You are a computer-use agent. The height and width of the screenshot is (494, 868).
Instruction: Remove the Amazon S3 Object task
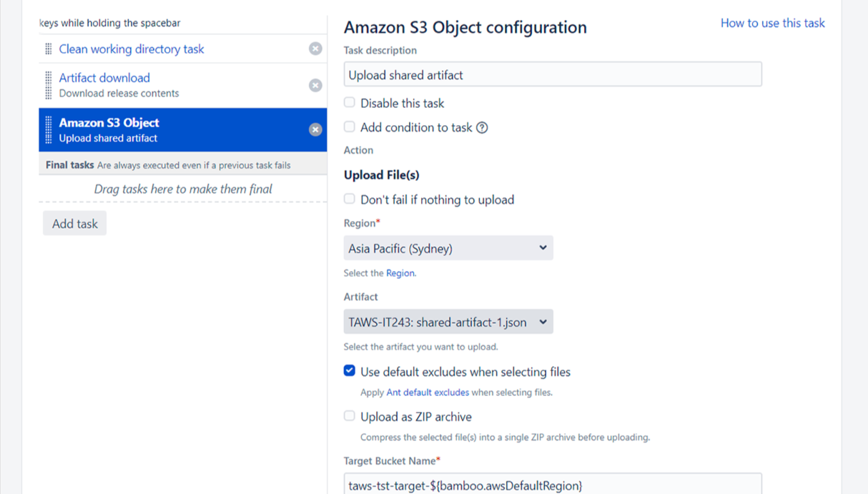[315, 129]
